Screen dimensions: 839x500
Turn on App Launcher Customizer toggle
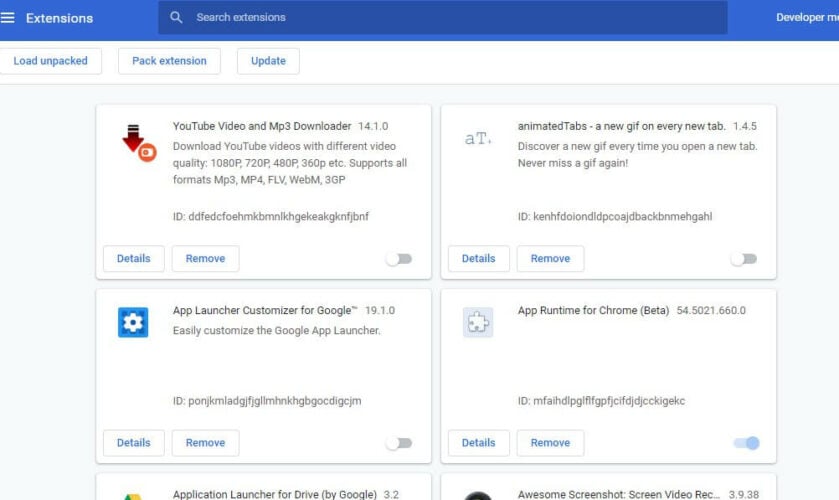click(x=399, y=443)
